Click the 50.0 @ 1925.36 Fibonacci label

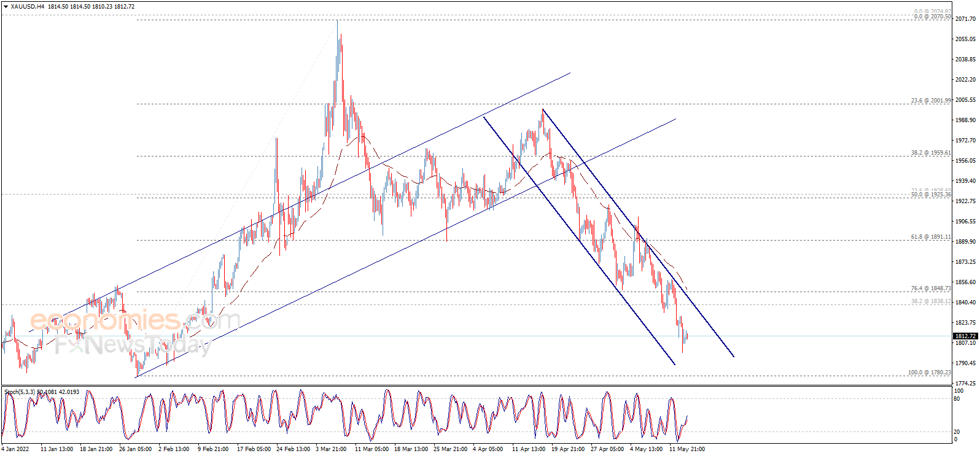tap(930, 195)
